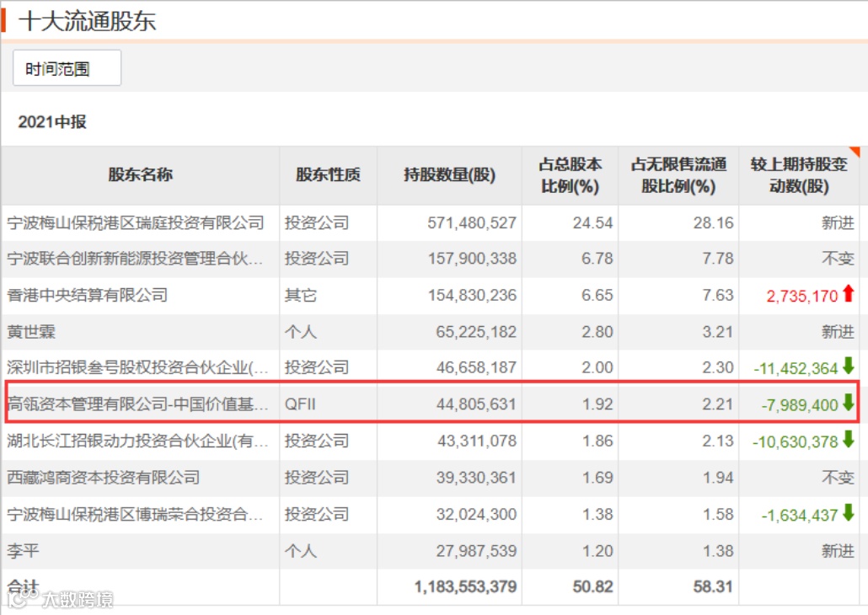Click holding amount 43,311,078

click(x=476, y=441)
